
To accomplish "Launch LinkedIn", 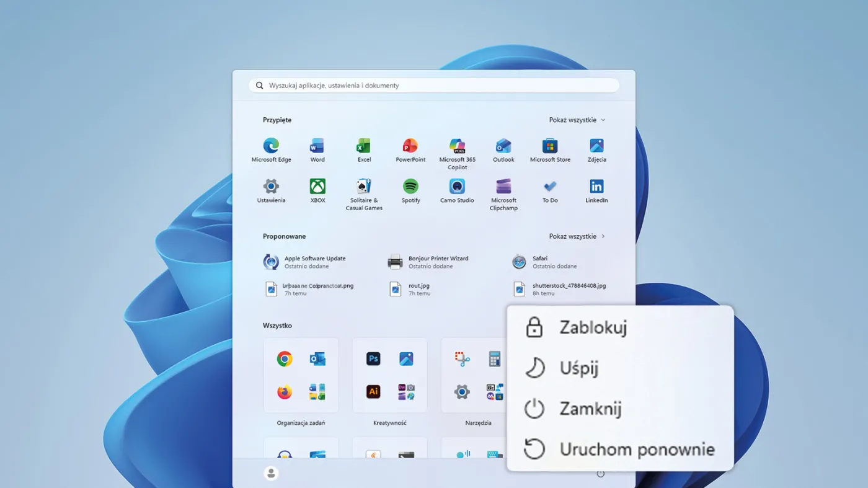I will click(596, 191).
